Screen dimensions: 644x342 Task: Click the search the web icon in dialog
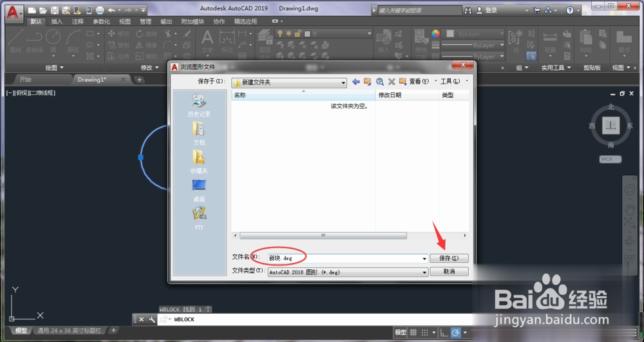379,82
